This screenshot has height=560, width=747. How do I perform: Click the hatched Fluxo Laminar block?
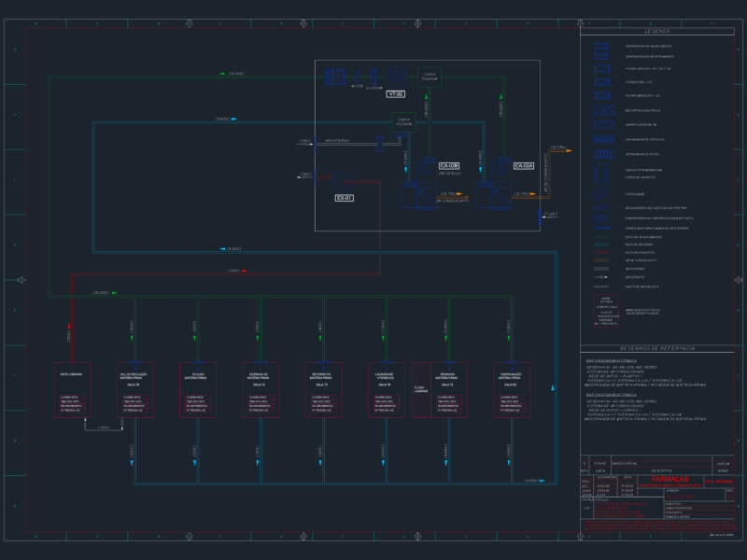pyautogui.click(x=421, y=390)
